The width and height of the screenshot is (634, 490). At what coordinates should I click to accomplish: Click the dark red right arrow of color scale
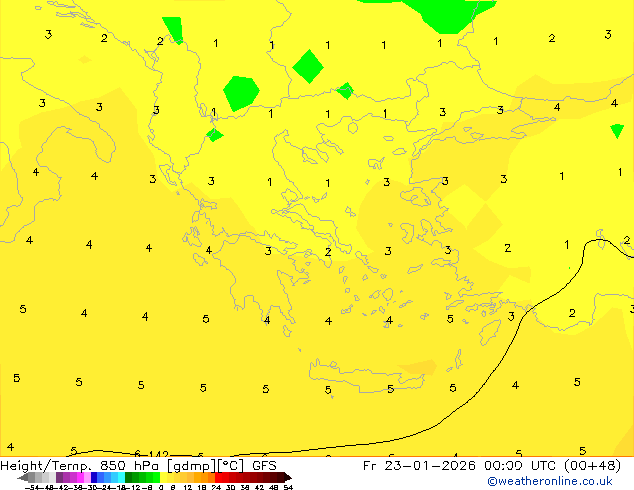coord(285,478)
